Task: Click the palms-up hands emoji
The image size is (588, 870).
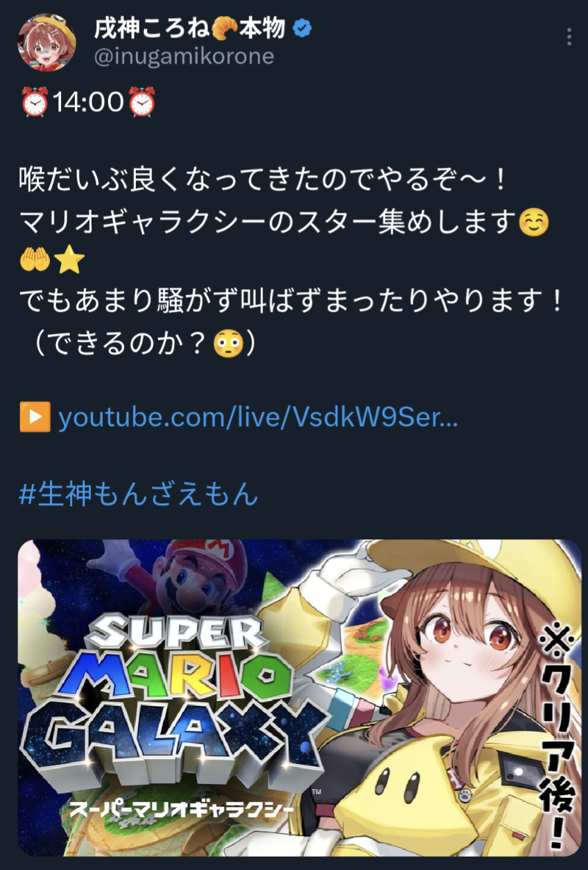Action: click(x=34, y=261)
